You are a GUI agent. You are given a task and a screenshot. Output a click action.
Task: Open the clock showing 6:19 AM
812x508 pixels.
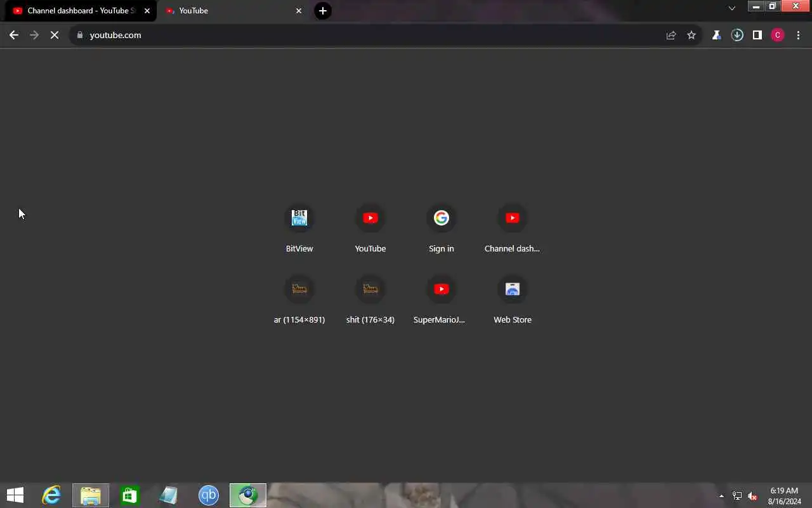coord(784,496)
